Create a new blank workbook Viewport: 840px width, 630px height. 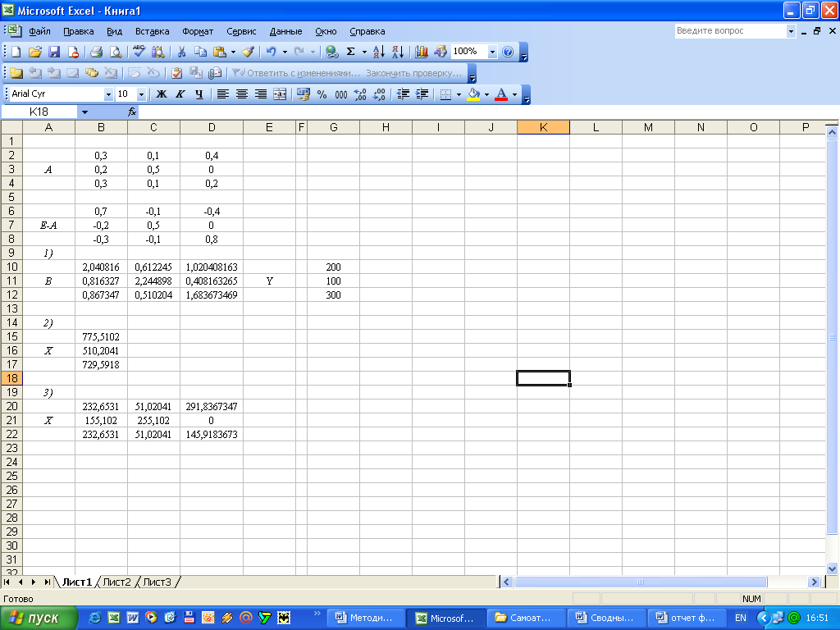pyautogui.click(x=16, y=52)
